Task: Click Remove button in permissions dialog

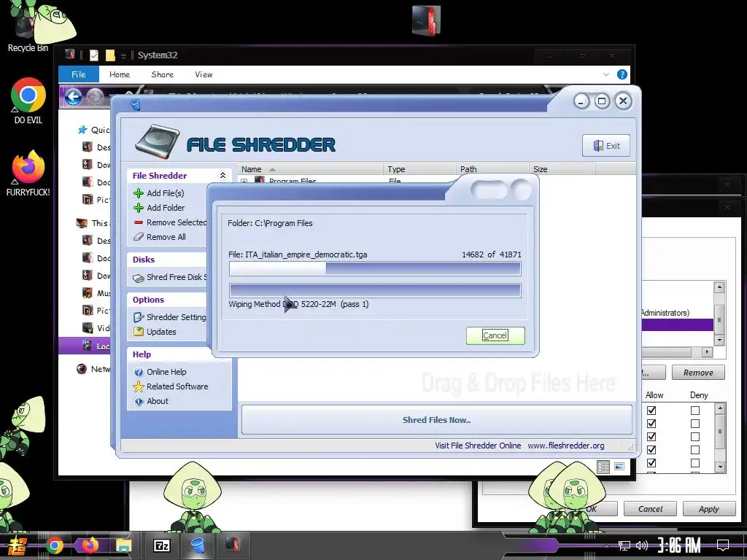Action: tap(698, 373)
